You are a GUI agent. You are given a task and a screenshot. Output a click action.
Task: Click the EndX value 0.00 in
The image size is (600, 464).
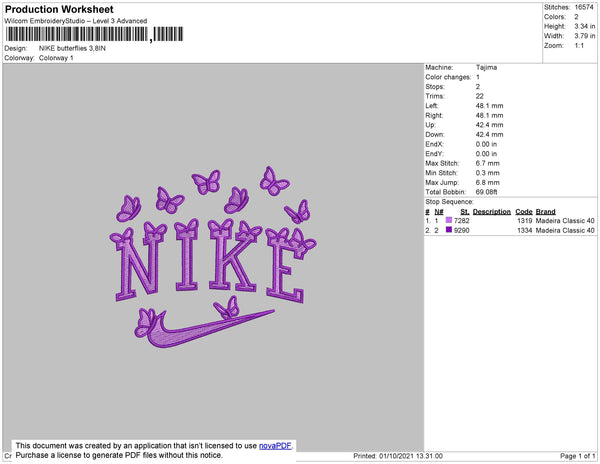486,144
